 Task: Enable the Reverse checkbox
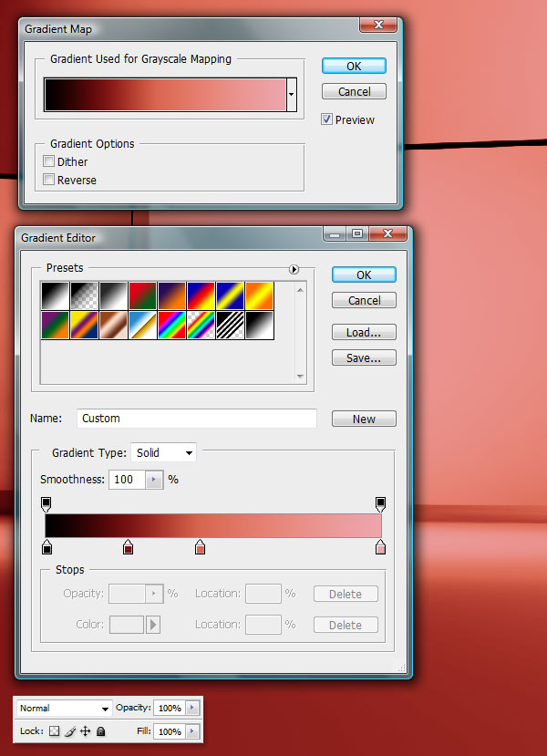48,180
